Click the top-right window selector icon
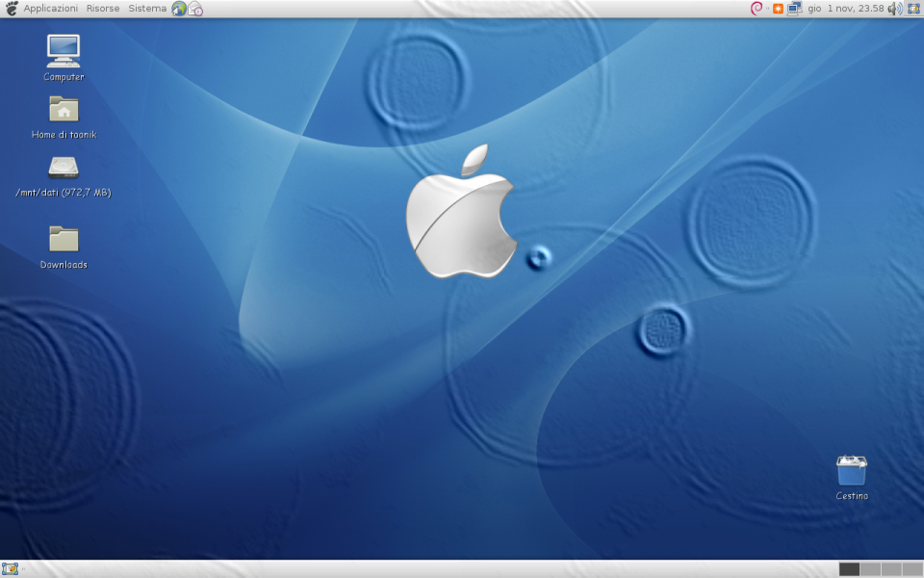The width and height of the screenshot is (924, 578). click(x=913, y=9)
